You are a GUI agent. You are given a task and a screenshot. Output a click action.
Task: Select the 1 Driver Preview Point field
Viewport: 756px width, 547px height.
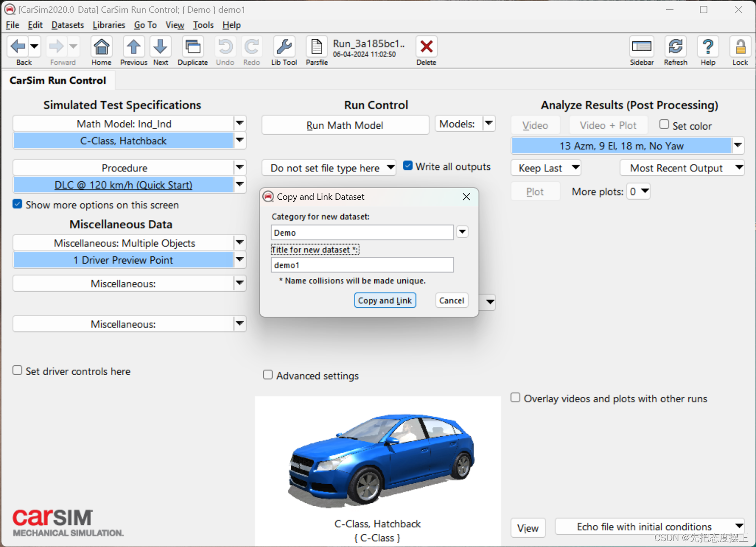(x=123, y=260)
